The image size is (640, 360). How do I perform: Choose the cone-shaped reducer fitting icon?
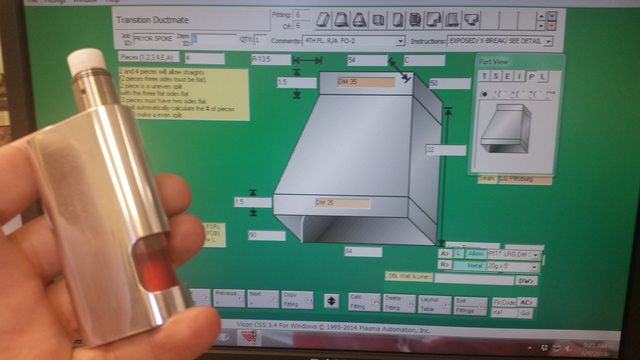pos(359,20)
